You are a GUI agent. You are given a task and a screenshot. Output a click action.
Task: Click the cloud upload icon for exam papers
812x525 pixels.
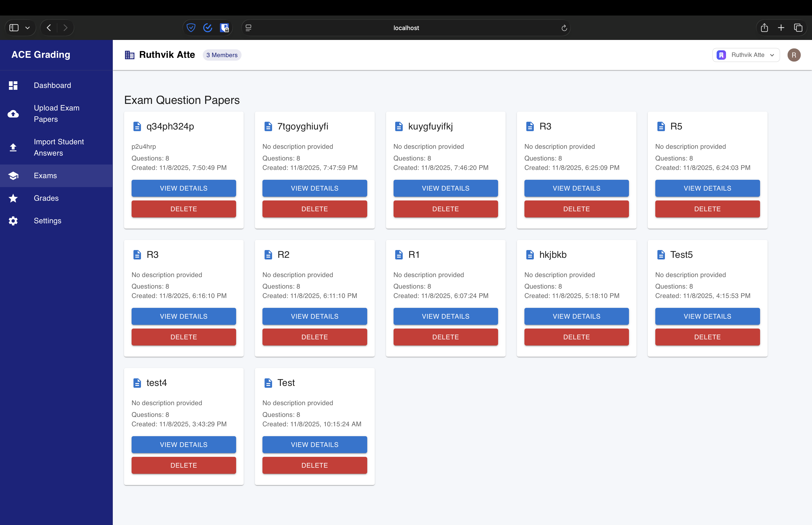[13, 114]
